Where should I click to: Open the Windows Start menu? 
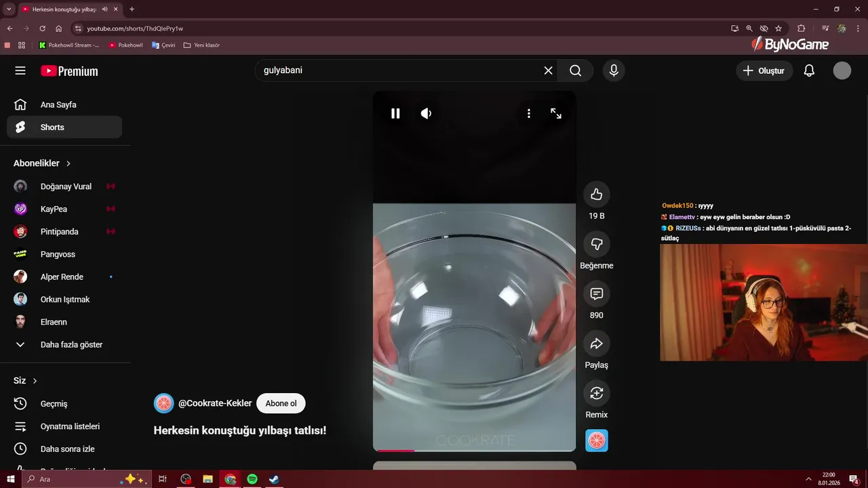point(10,479)
